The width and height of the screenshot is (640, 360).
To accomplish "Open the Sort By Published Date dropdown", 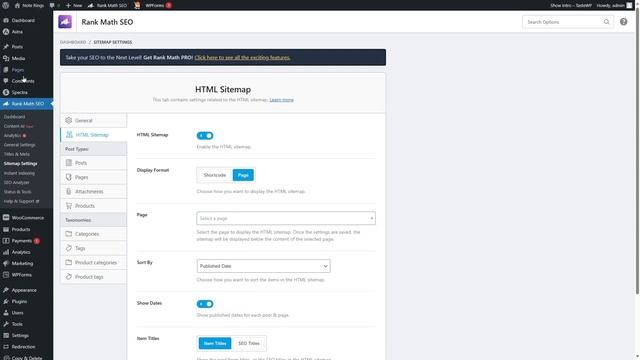I will pos(263,266).
